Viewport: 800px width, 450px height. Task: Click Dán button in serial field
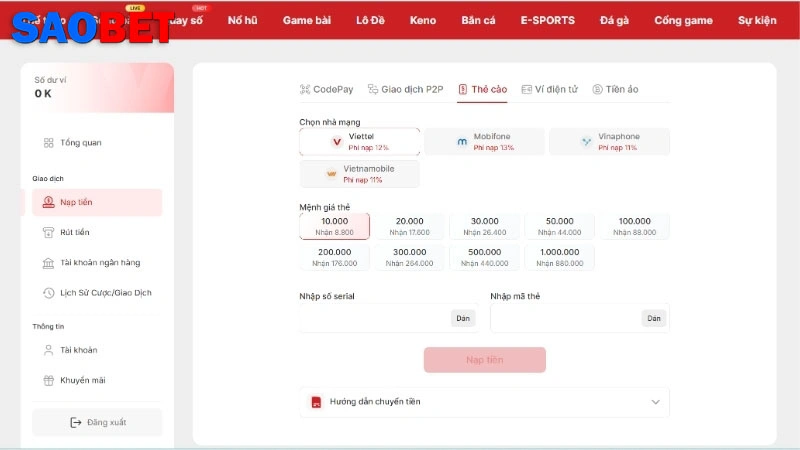pos(463,318)
